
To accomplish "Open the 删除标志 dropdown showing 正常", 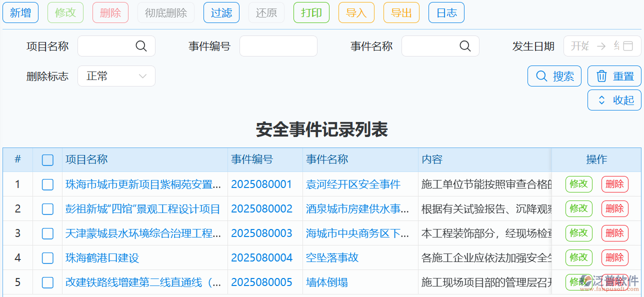I will click(116, 75).
